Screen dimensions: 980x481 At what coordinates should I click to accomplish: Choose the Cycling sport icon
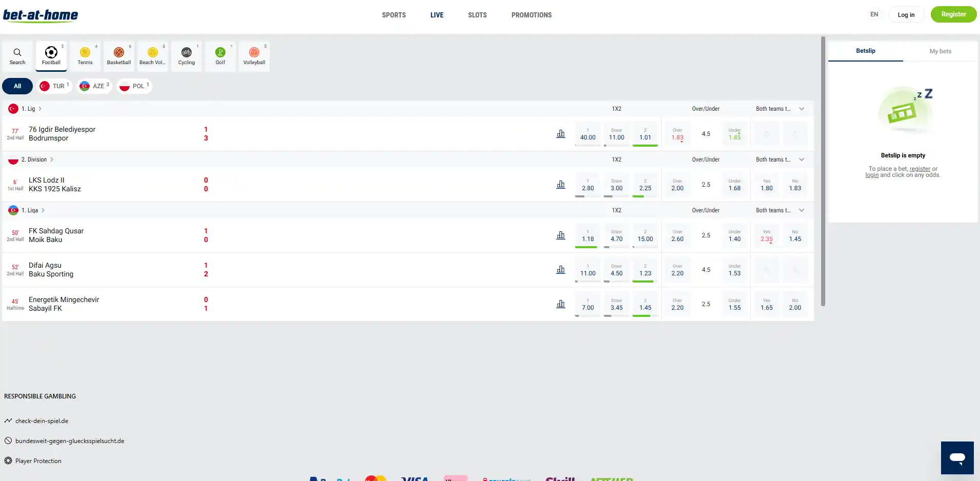click(x=187, y=56)
